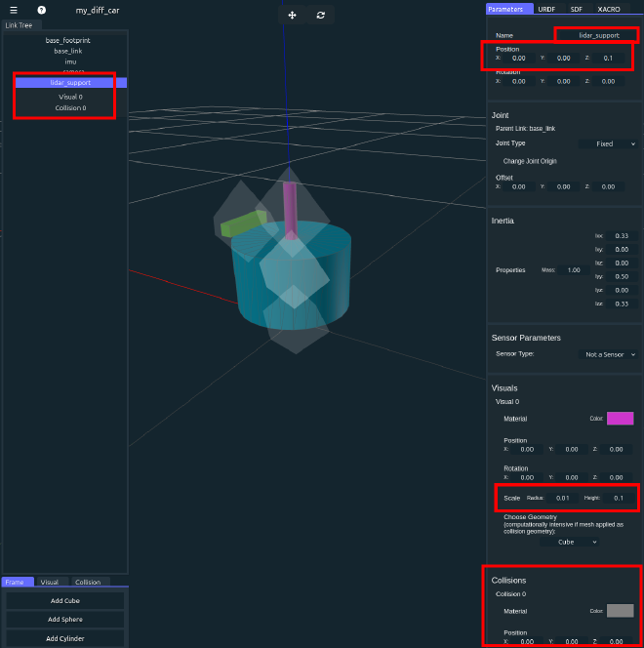Switch to the XACRO tab
Screen dimensions: 644x648
[609, 9]
